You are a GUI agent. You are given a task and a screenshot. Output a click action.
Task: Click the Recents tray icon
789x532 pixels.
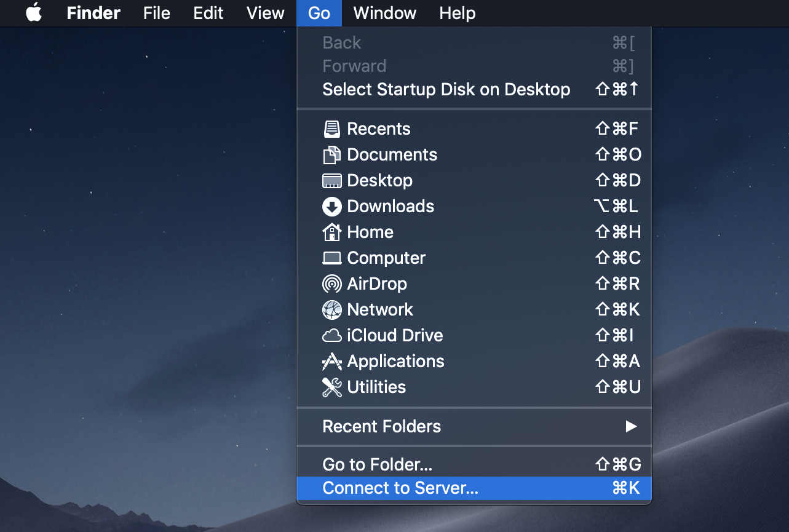pos(331,129)
